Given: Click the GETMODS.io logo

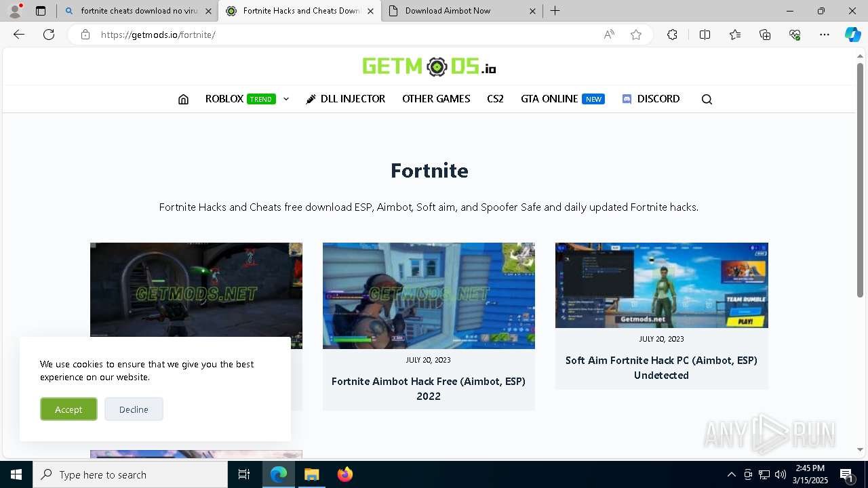Looking at the screenshot, I should (429, 66).
